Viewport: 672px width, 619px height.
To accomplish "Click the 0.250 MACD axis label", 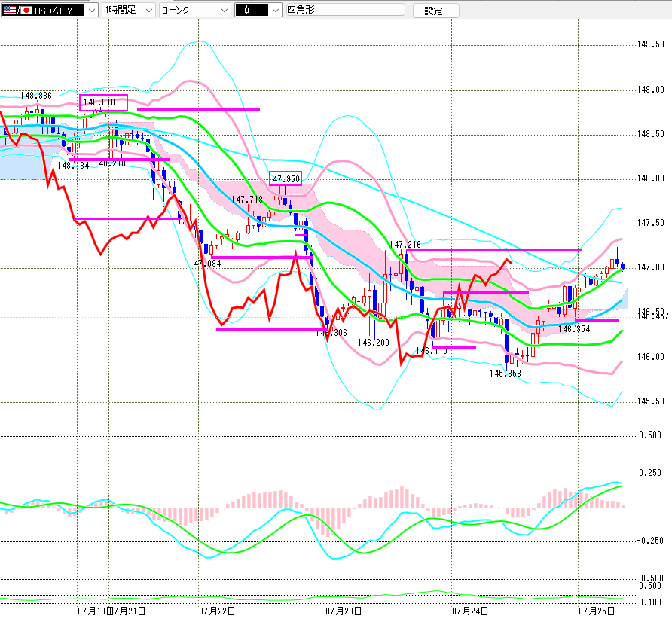I will (x=650, y=473).
